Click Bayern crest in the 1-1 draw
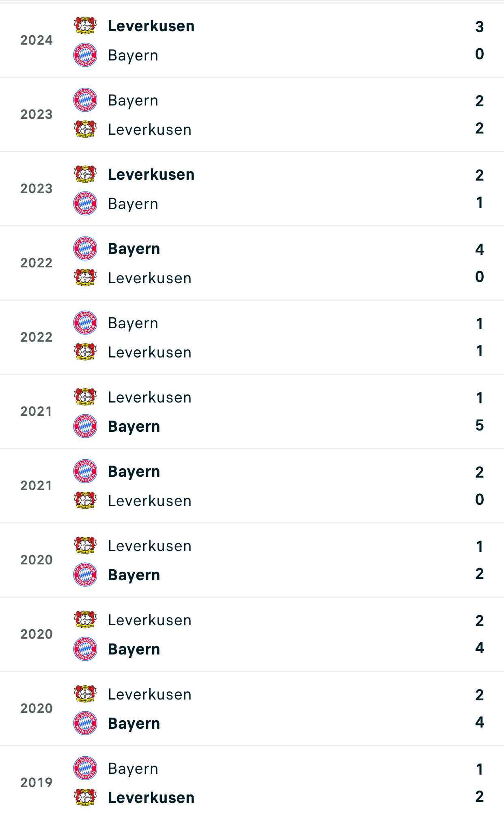Viewport: 504px width, 818px height. point(85,323)
